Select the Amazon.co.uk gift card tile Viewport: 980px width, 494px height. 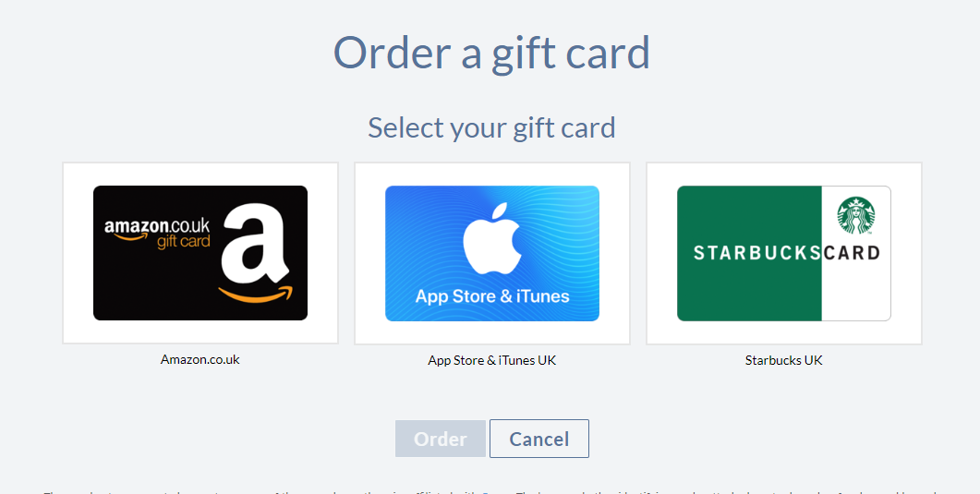point(200,253)
